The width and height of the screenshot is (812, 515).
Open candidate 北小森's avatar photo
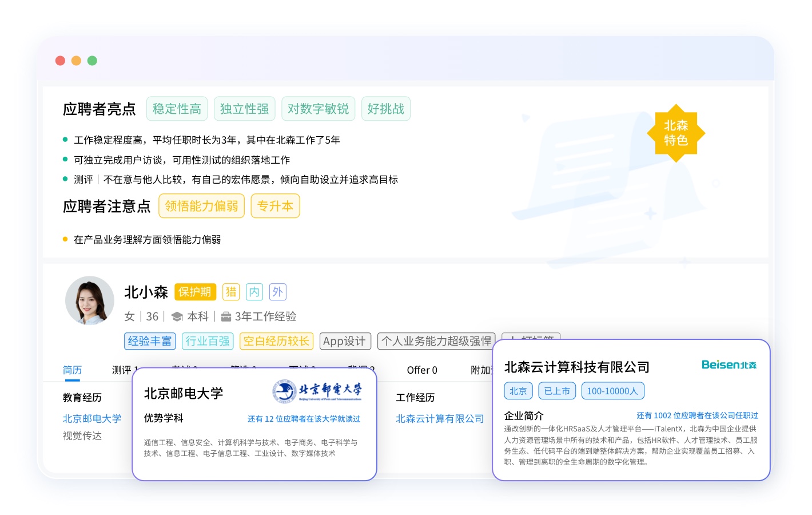click(x=90, y=300)
